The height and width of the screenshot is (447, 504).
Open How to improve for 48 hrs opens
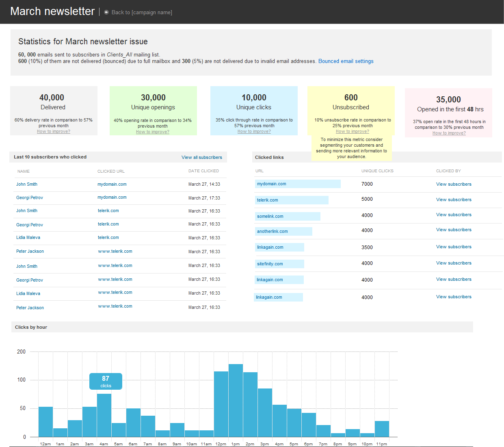pos(449,133)
